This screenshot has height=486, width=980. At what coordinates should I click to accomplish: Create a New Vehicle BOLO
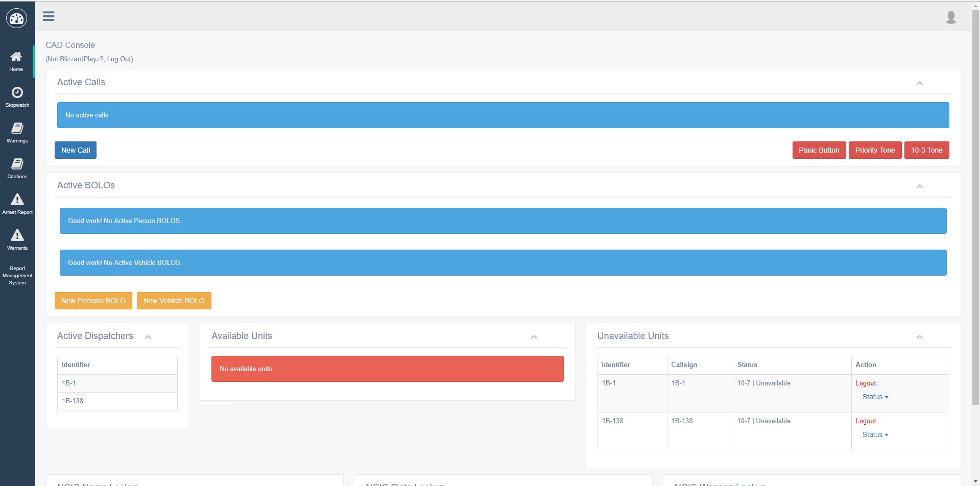(x=174, y=301)
